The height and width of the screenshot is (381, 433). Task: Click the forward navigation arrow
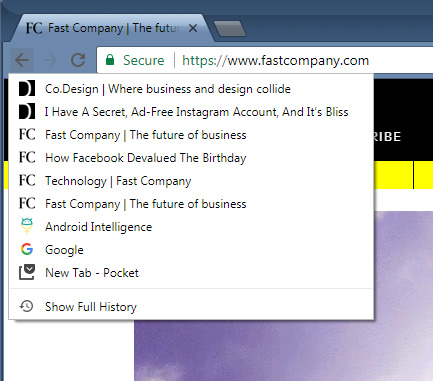point(50,60)
